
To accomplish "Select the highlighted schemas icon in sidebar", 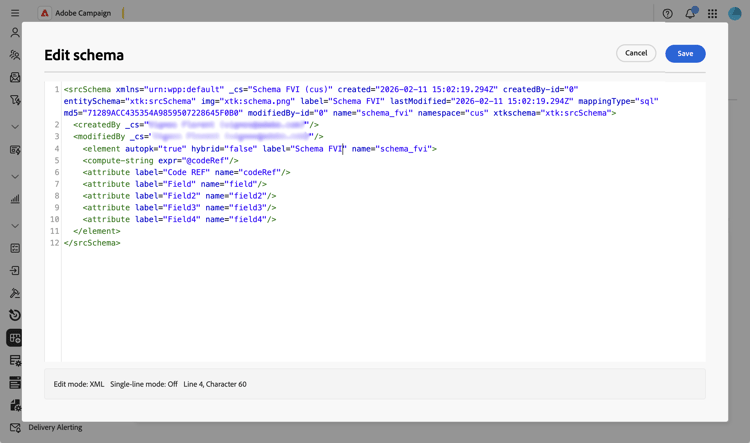I will click(15, 338).
